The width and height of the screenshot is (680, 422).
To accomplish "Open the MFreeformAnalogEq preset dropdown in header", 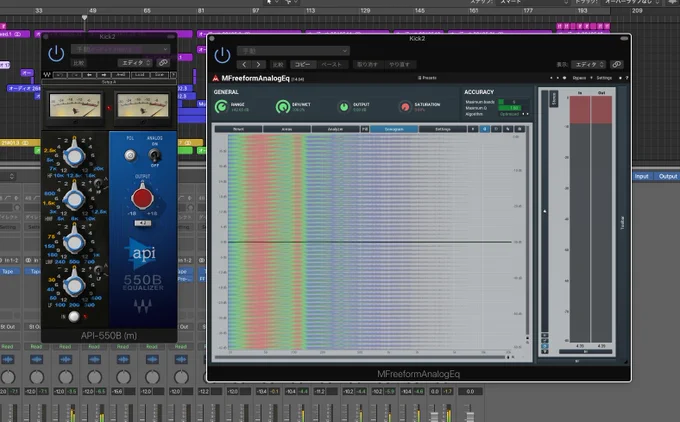I will (x=293, y=51).
